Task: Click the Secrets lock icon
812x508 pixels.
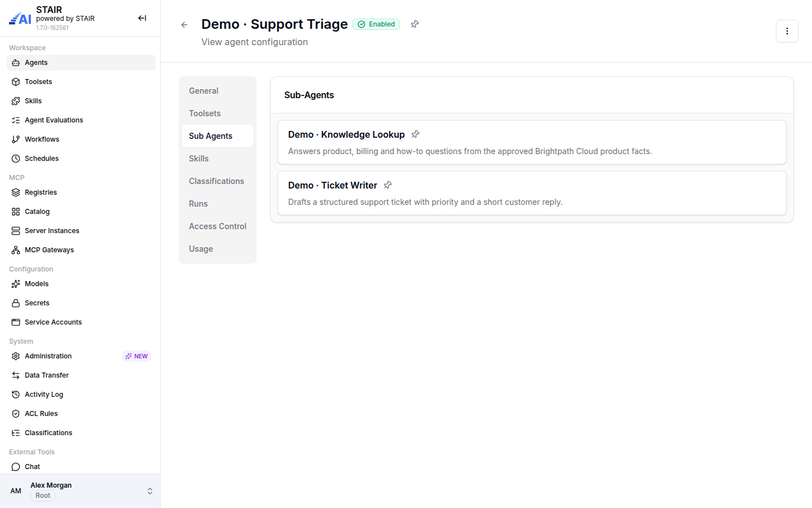Action: [x=16, y=303]
